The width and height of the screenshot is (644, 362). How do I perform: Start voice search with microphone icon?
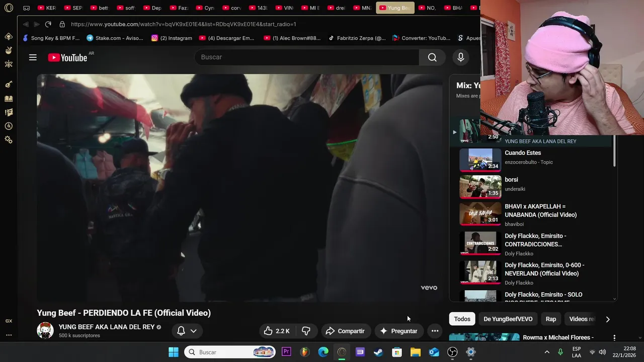pyautogui.click(x=460, y=57)
